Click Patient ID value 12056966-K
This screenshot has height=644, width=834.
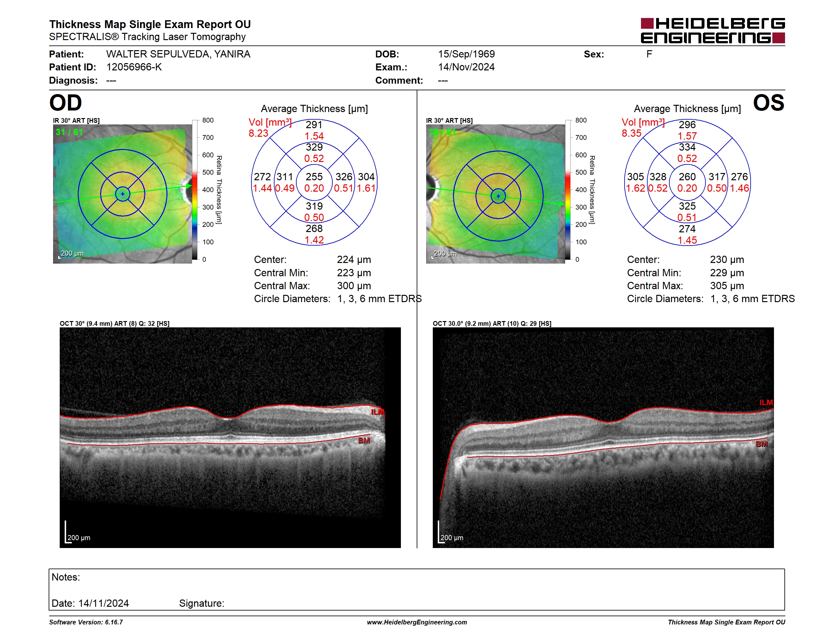(x=134, y=67)
